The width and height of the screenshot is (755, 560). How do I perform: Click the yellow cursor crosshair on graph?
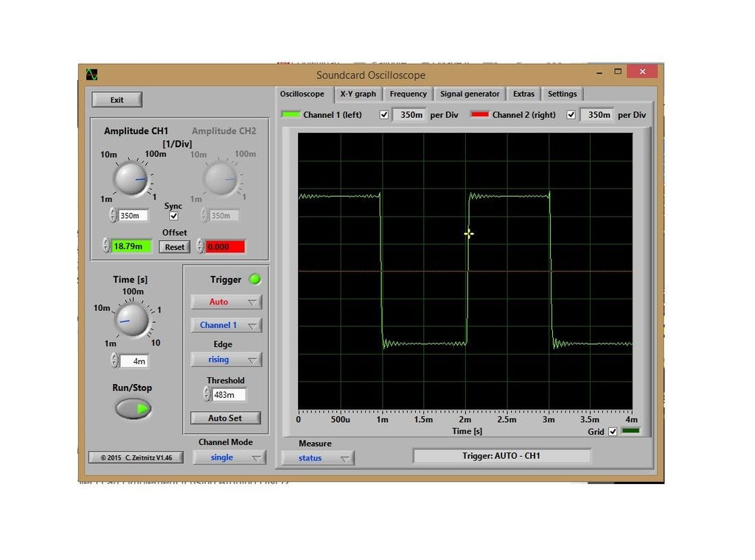(468, 234)
